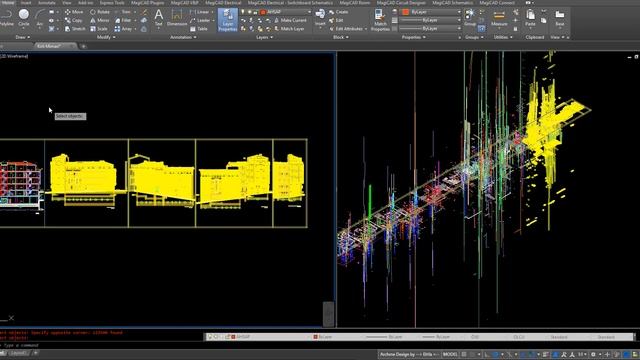Open a new drawing tab with plus
This screenshot has width=640, height=360.
click(x=83, y=46)
